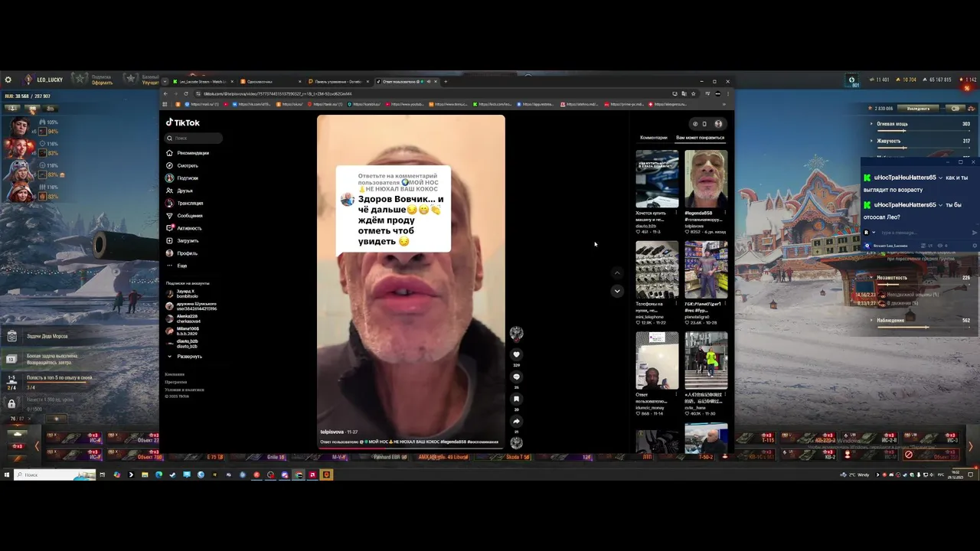Open tab search dropdown arrow
This screenshot has width=980, height=551.
165,81
